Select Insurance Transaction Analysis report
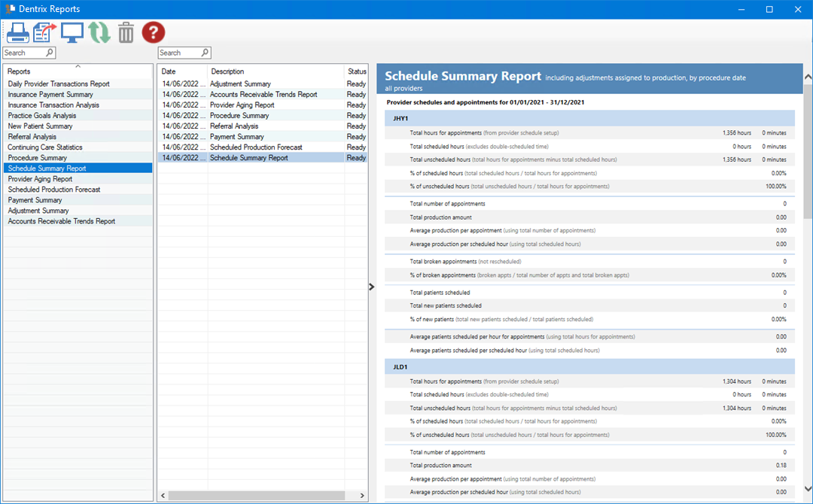 tap(78, 105)
